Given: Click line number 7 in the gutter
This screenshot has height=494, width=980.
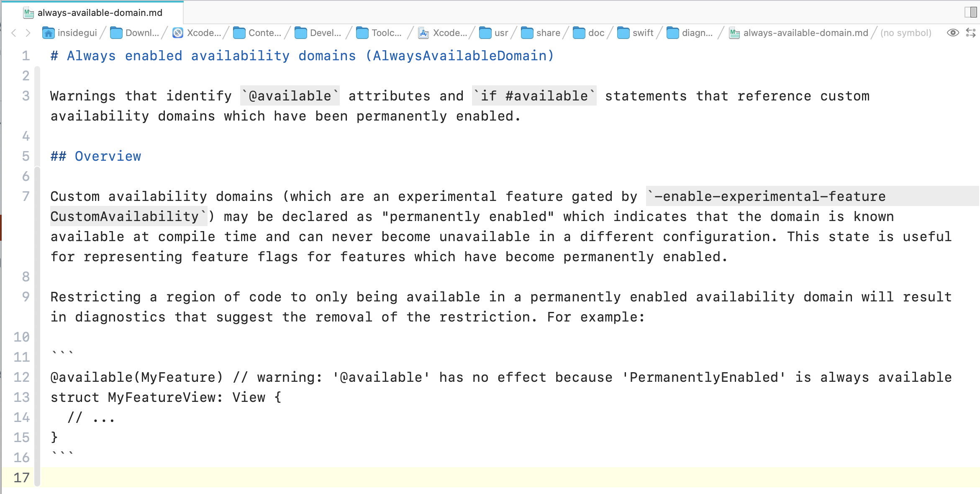Looking at the screenshot, I should (x=26, y=196).
